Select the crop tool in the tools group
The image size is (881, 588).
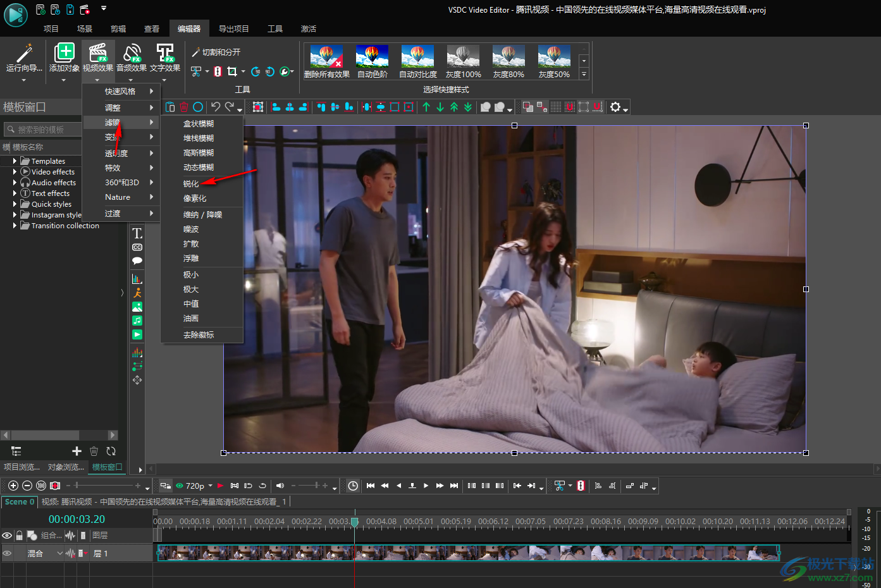tap(232, 71)
